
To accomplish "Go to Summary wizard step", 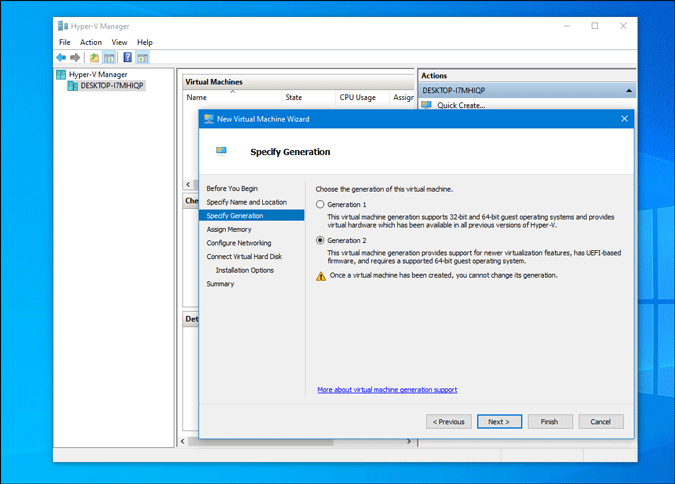I will pos(220,284).
